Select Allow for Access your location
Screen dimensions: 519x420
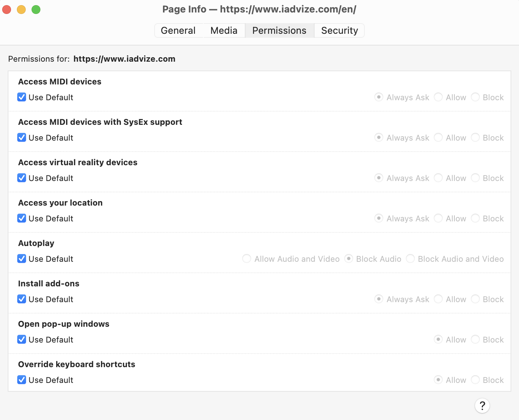pos(438,218)
